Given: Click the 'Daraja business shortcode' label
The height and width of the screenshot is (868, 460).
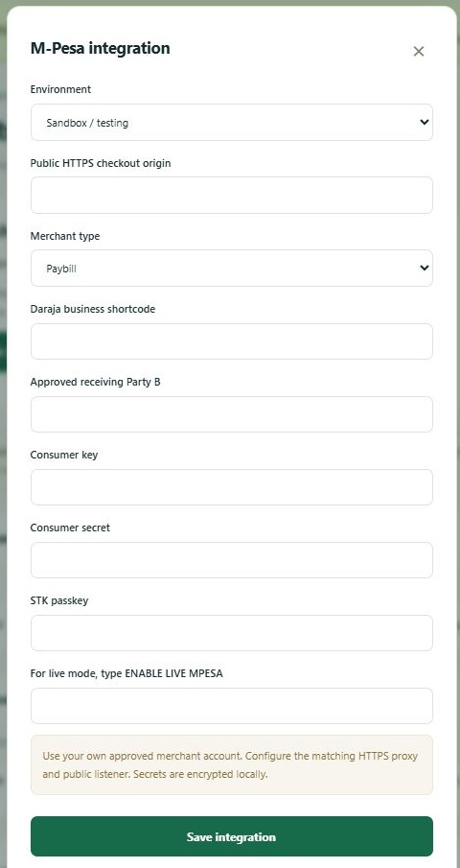Looking at the screenshot, I should click(93, 309).
